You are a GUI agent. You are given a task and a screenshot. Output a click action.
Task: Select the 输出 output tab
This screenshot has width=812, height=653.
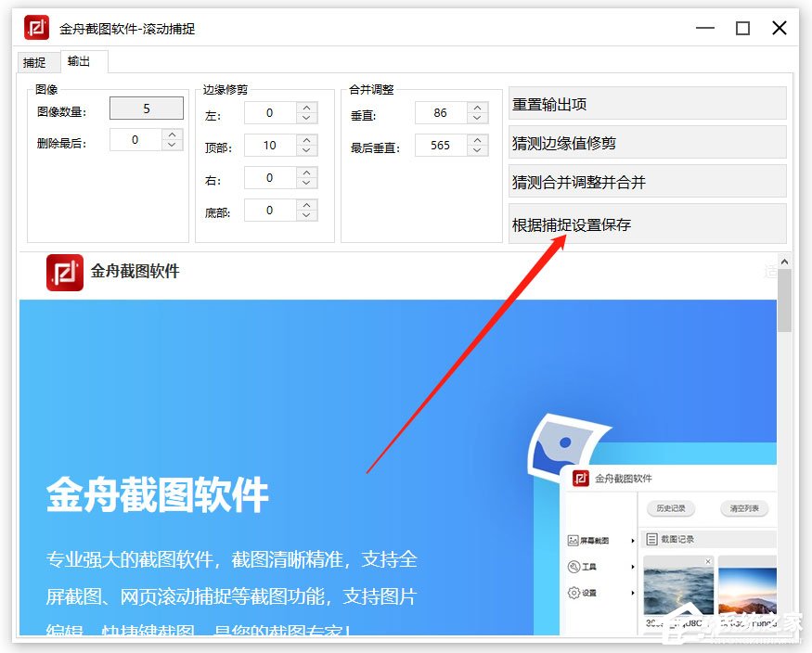(x=78, y=62)
